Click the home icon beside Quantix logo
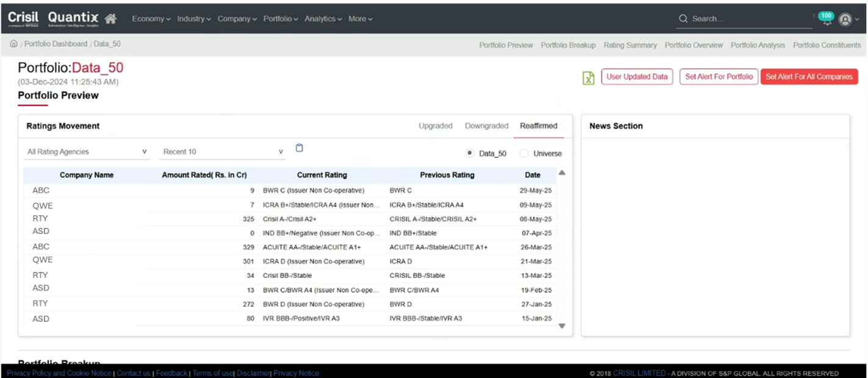The image size is (868, 378). click(x=110, y=19)
